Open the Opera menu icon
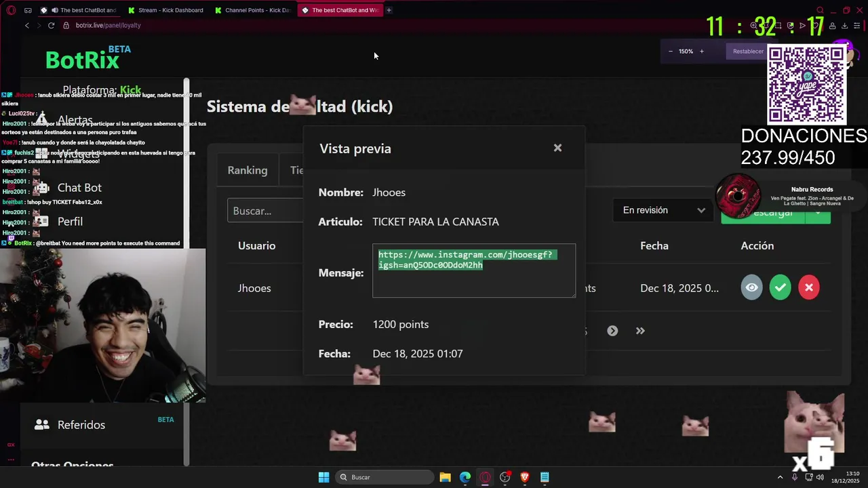Viewport: 868px width, 488px height. pyautogui.click(x=11, y=10)
